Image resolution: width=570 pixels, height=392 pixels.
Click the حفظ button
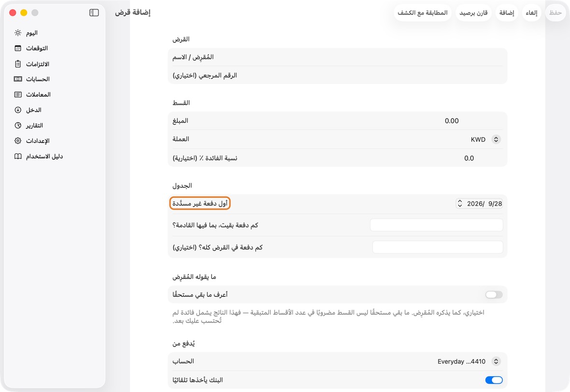tap(556, 13)
